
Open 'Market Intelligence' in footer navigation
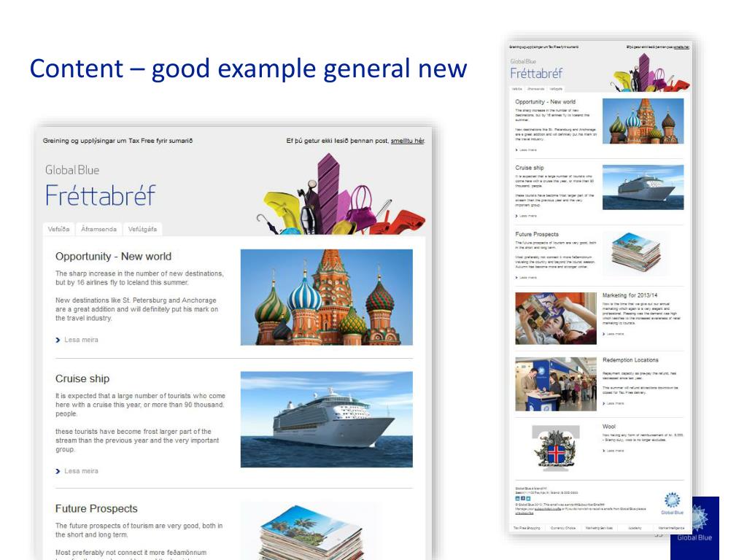click(671, 528)
